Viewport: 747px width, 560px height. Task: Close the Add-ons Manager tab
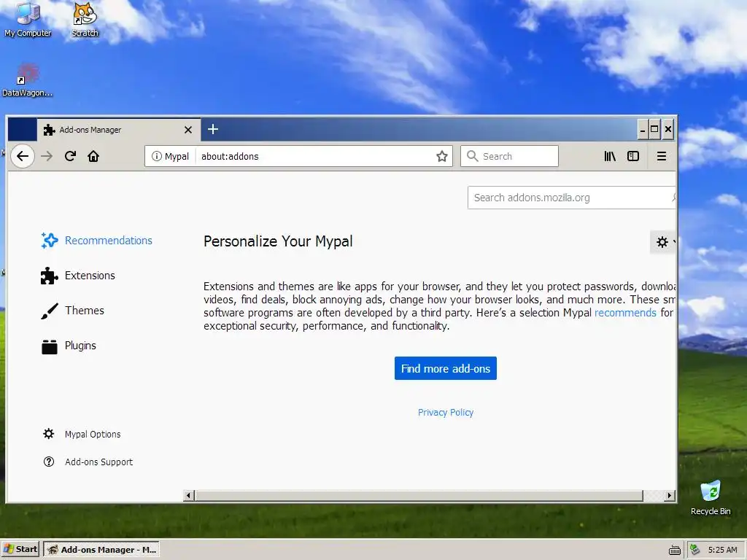pyautogui.click(x=188, y=130)
